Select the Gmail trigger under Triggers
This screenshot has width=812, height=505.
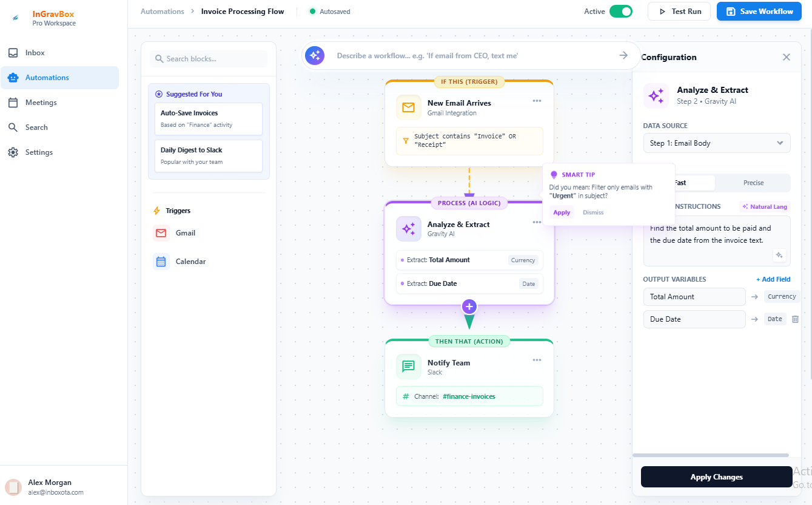tap(185, 232)
